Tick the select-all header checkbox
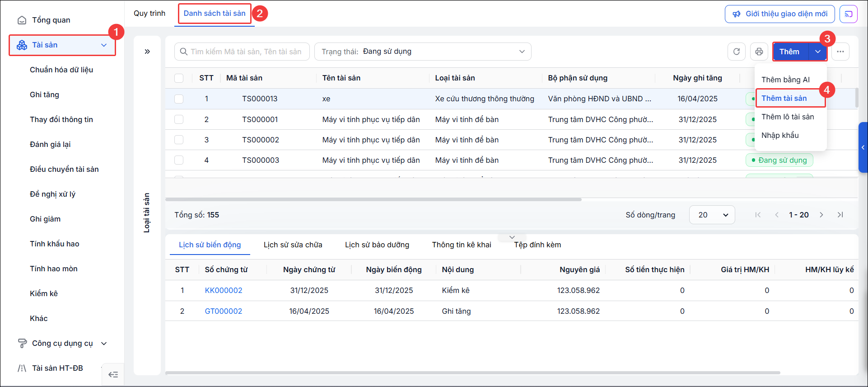 [179, 78]
